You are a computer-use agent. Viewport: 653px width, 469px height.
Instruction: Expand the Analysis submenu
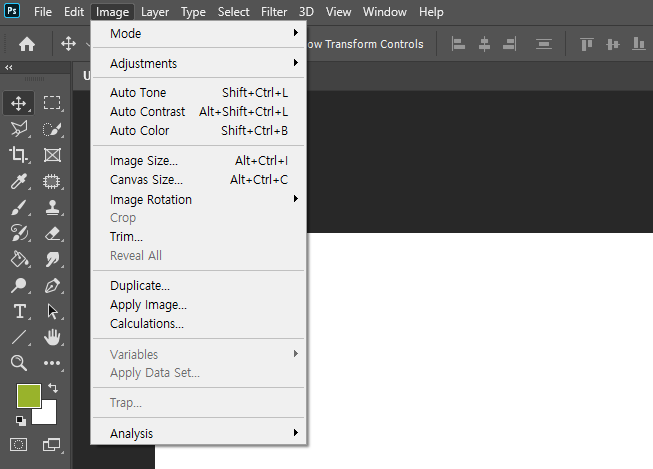(x=198, y=433)
